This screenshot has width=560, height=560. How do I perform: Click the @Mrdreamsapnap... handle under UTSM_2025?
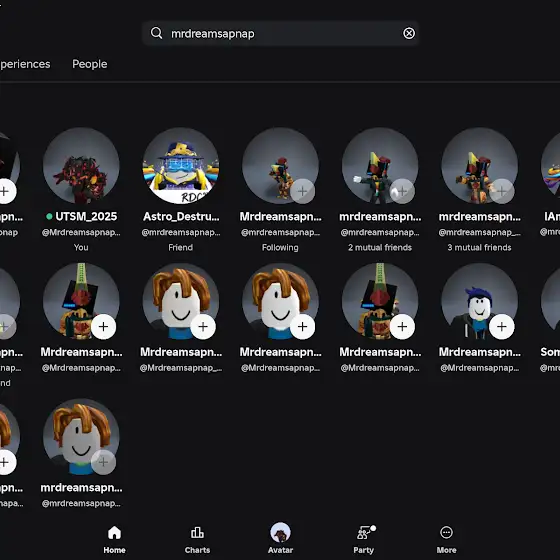(x=81, y=232)
